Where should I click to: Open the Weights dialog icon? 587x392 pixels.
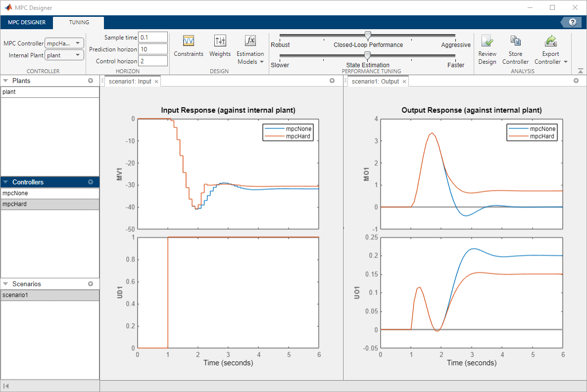coord(220,41)
